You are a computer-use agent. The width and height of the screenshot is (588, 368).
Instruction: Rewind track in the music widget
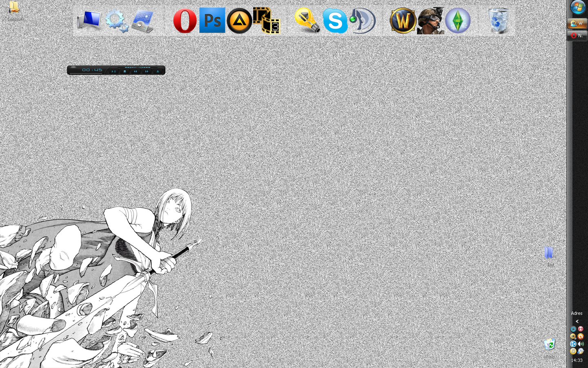coord(136,71)
